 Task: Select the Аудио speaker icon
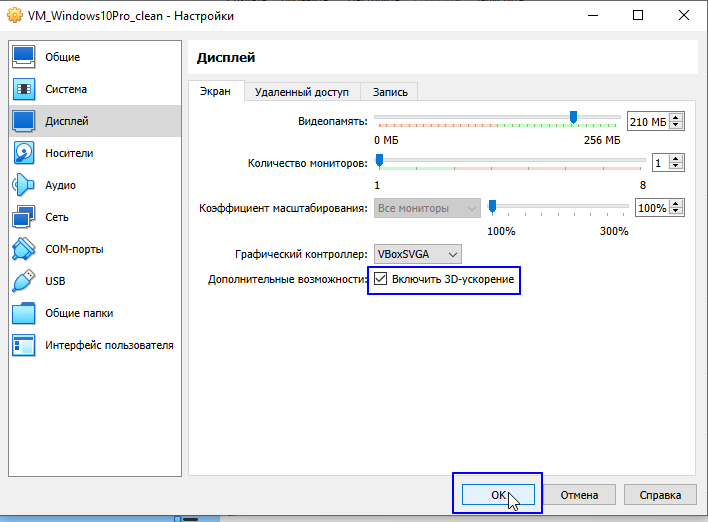coord(24,185)
